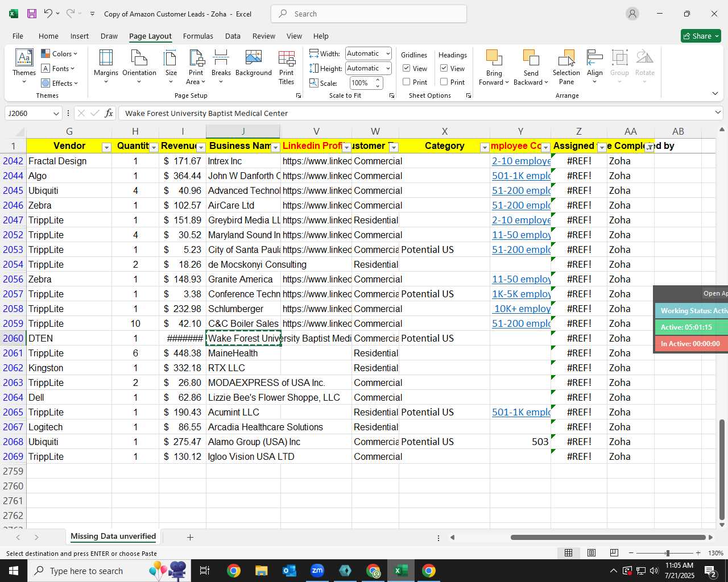Image resolution: width=728 pixels, height=582 pixels.
Task: Toggle Headings Print checkbox
Action: point(444,82)
